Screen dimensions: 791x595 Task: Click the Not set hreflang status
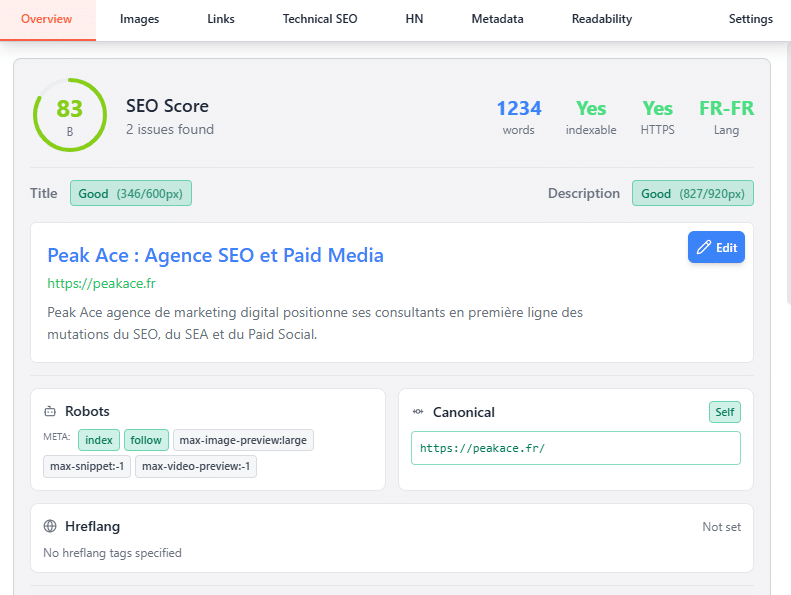tap(721, 527)
